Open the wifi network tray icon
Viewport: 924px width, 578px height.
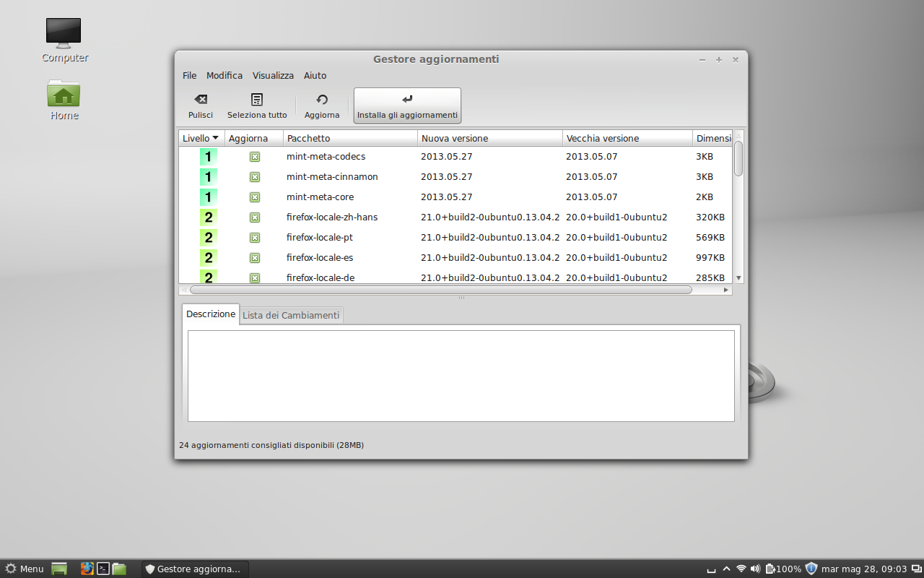741,569
